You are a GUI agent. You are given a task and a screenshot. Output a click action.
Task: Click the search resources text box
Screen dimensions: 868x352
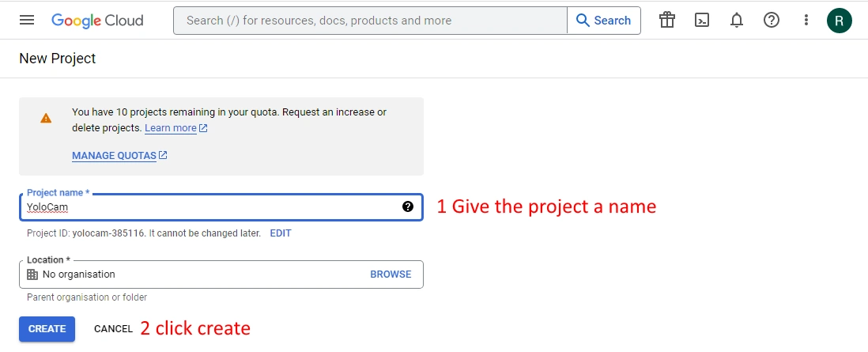coord(370,21)
